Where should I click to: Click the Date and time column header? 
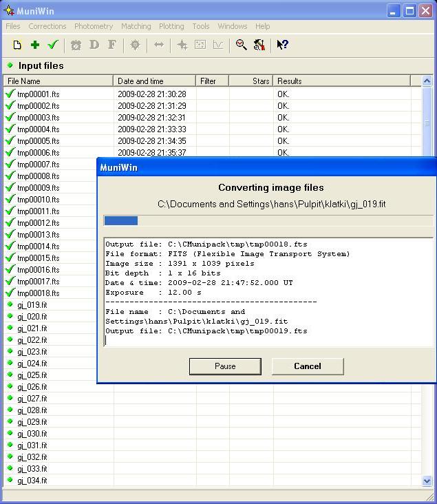pyautogui.click(x=154, y=81)
